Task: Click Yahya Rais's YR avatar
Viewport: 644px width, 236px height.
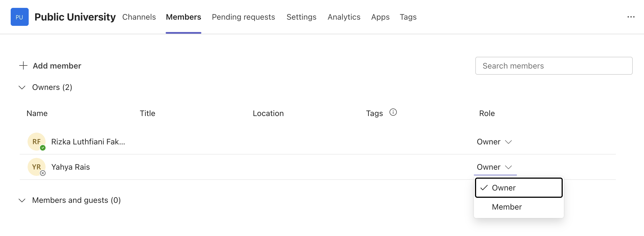Action: [37, 167]
